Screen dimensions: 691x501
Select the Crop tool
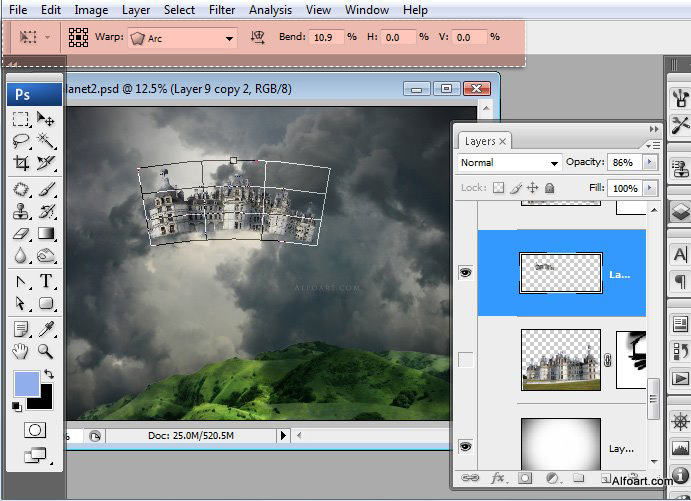click(x=20, y=163)
